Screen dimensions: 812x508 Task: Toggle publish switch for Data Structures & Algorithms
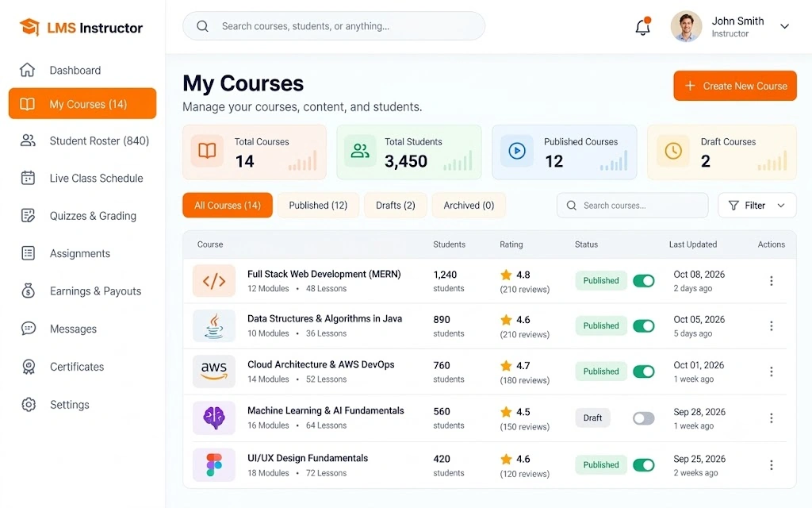[644, 325]
